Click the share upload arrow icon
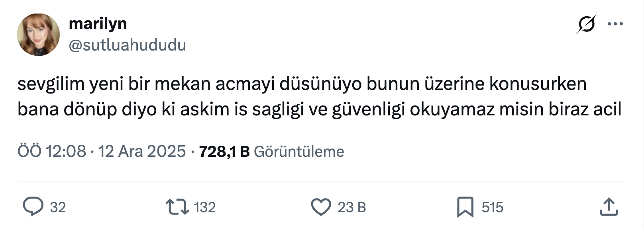Viewport: 644px width, 230px height. tap(609, 207)
